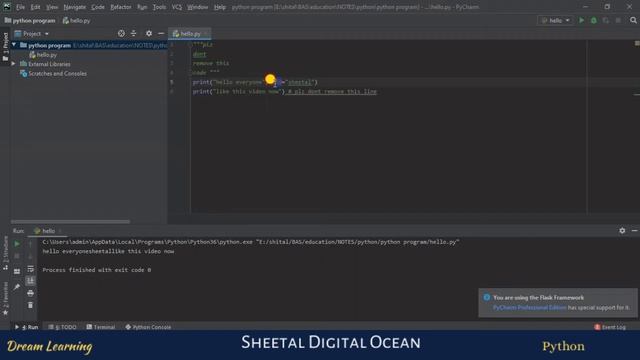Toggle soft-wrap in the Run console
Screen dimensions: 640x360
pos(30,269)
